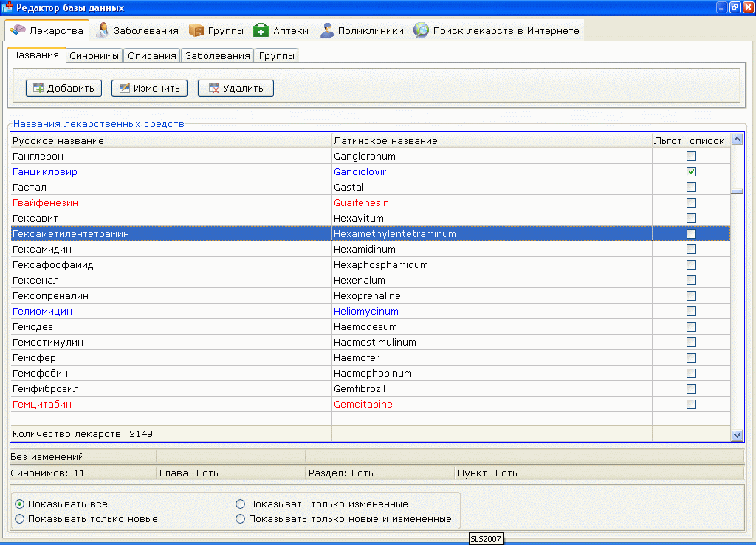Click the Удалить button

(x=236, y=89)
